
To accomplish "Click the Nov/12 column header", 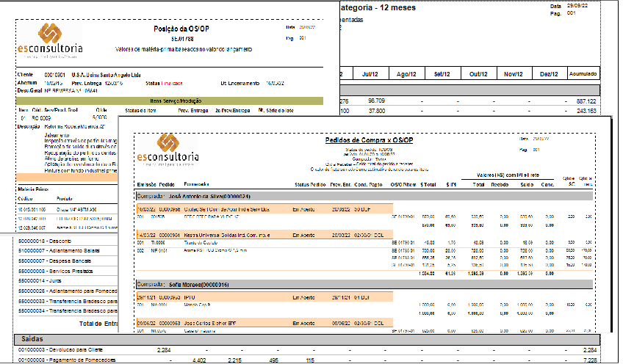I will [514, 74].
